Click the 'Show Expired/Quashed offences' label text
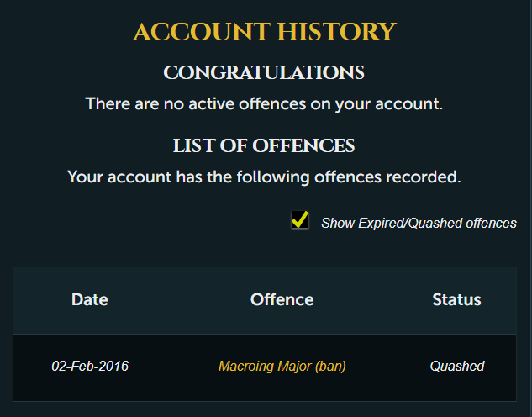Image resolution: width=532 pixels, height=417 pixels. (419, 223)
